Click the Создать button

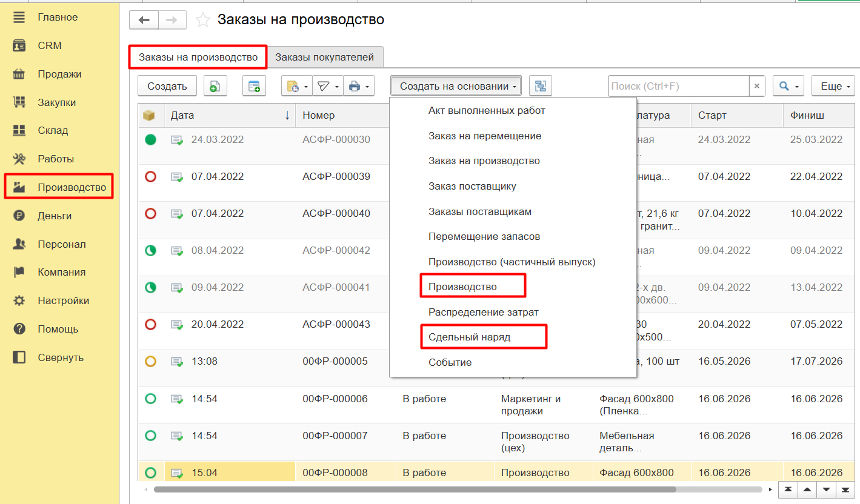(167, 86)
